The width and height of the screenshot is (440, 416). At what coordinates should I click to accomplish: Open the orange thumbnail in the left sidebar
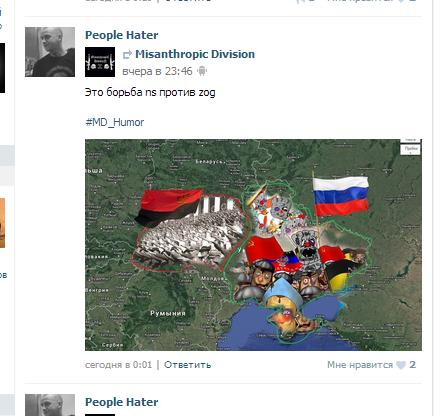(x=2, y=223)
